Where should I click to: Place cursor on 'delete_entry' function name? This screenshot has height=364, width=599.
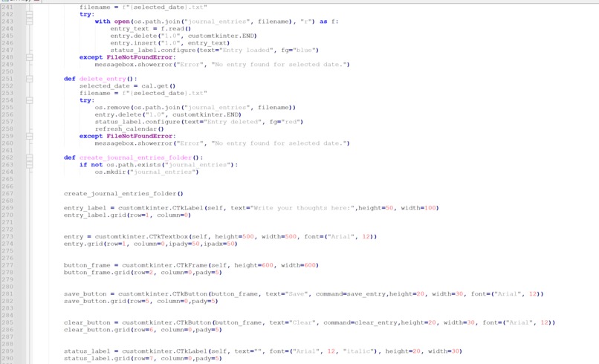[103, 79]
